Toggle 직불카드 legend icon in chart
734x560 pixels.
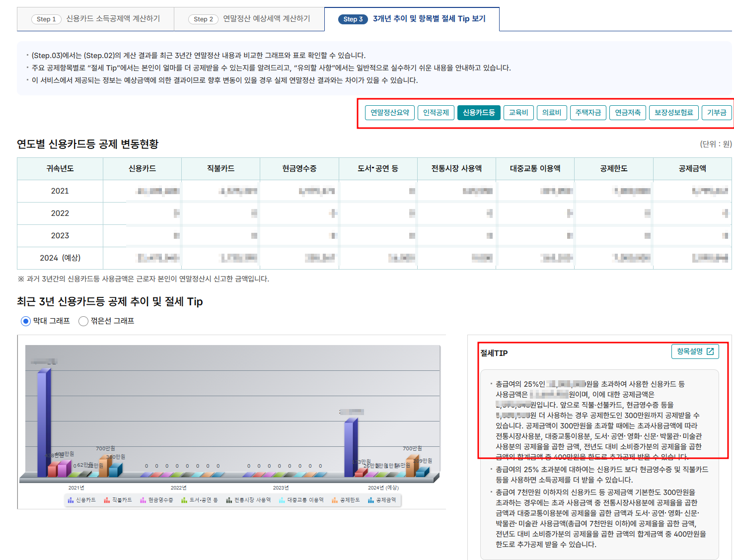point(107,500)
